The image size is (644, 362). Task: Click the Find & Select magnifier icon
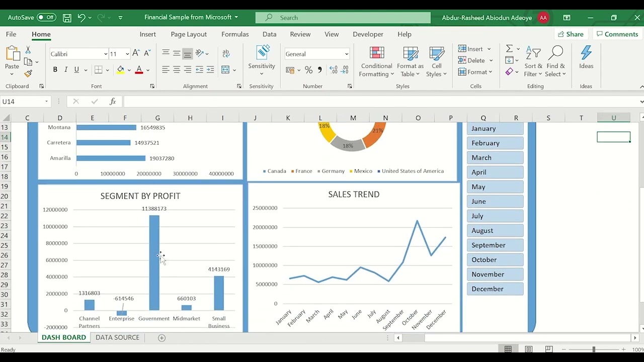pyautogui.click(x=556, y=53)
